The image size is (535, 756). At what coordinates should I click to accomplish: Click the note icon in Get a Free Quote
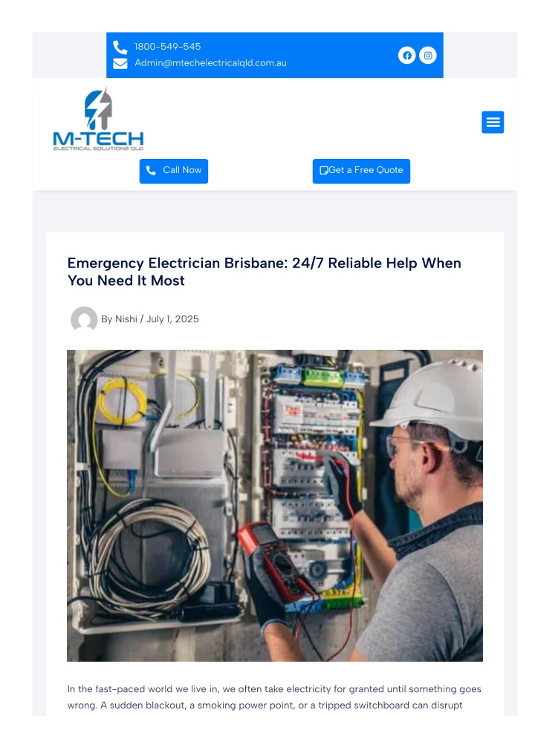point(324,171)
